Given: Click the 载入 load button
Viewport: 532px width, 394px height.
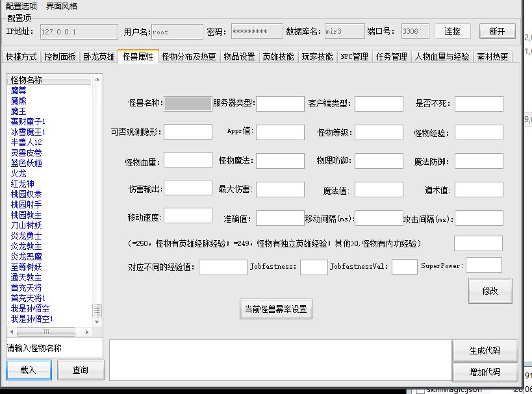Looking at the screenshot, I should tap(28, 370).
